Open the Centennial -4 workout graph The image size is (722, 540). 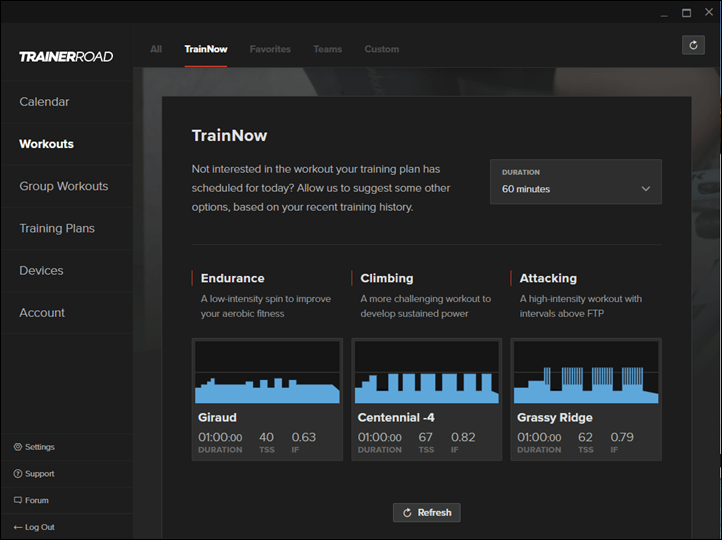[x=427, y=372]
